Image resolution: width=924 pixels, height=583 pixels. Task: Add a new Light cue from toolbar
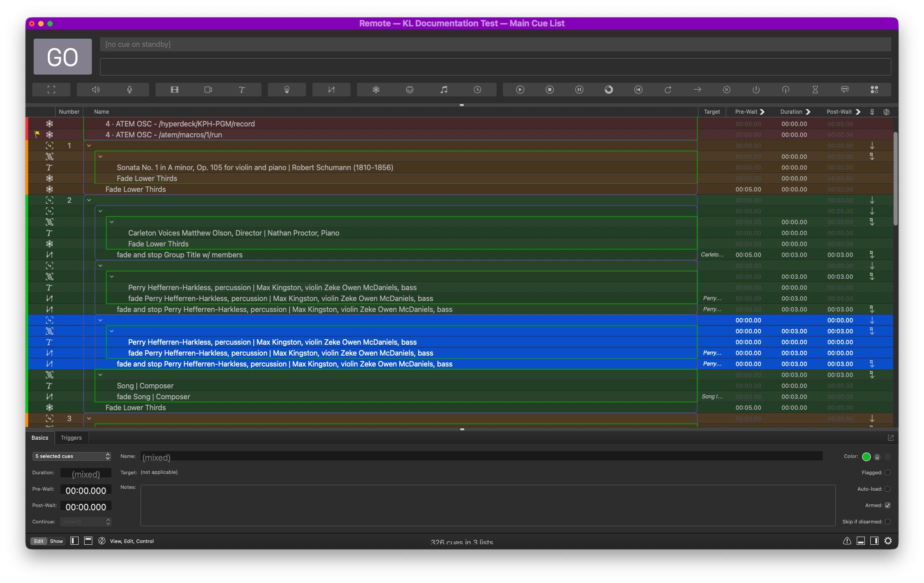coord(287,90)
